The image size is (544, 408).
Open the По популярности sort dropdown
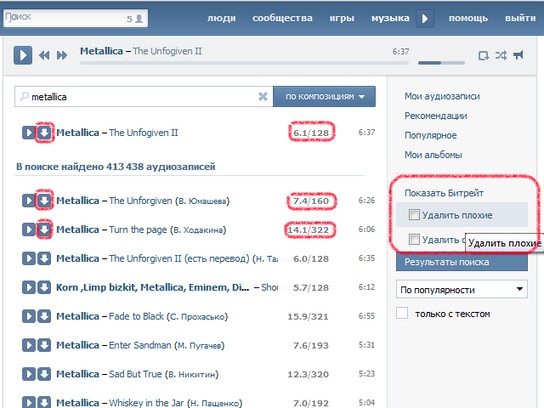pyautogui.click(x=462, y=289)
